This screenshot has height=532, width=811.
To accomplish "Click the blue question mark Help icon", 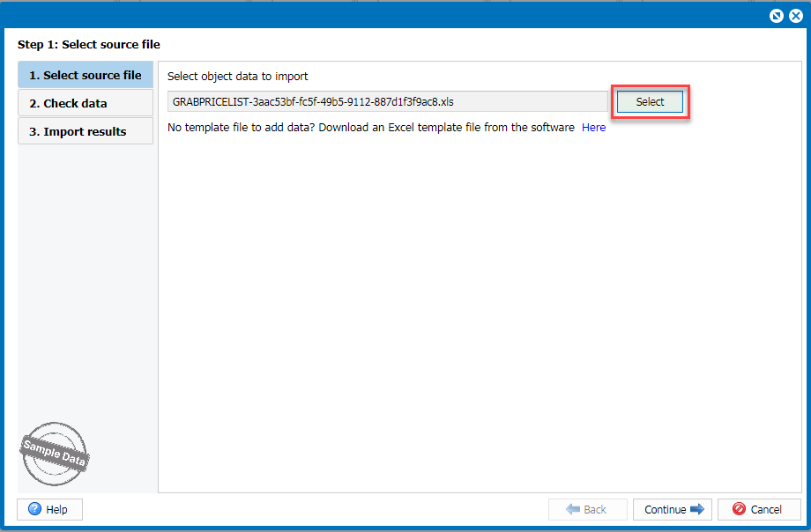I will 35,509.
